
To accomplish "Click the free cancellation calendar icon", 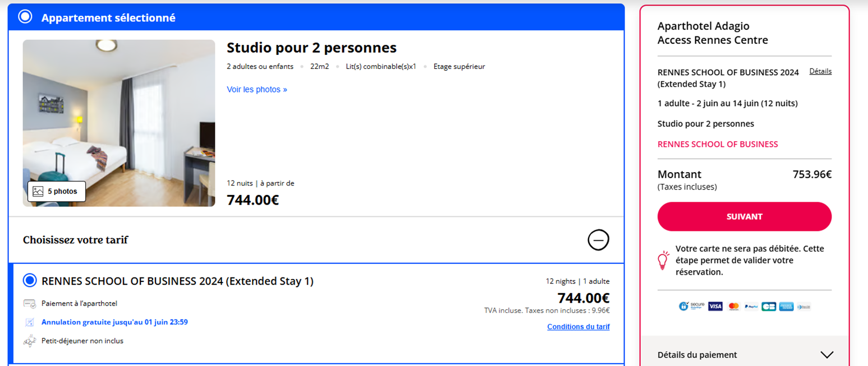I will pyautogui.click(x=30, y=322).
